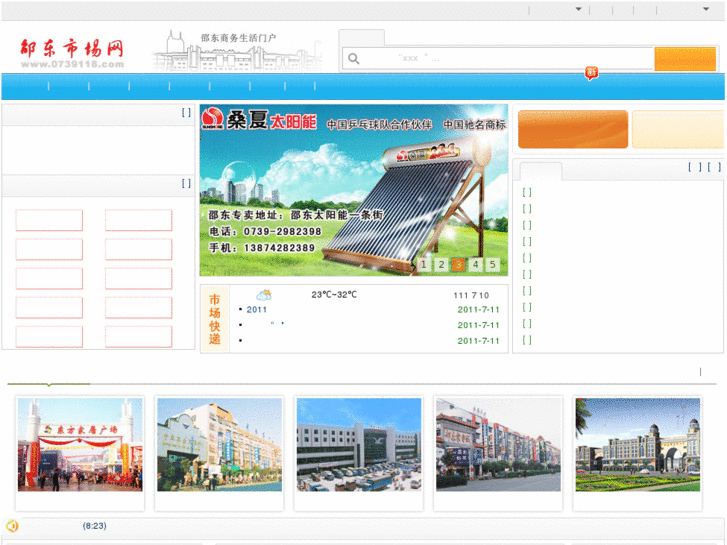Click the 23℃~32℃ temperature text
The width and height of the screenshot is (727, 545).
[334, 295]
